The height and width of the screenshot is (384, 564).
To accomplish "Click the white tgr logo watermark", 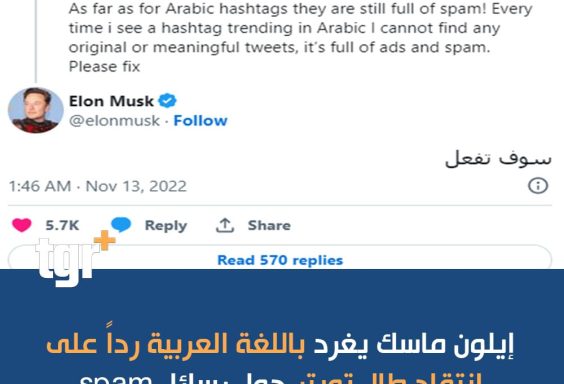I will [x=67, y=262].
